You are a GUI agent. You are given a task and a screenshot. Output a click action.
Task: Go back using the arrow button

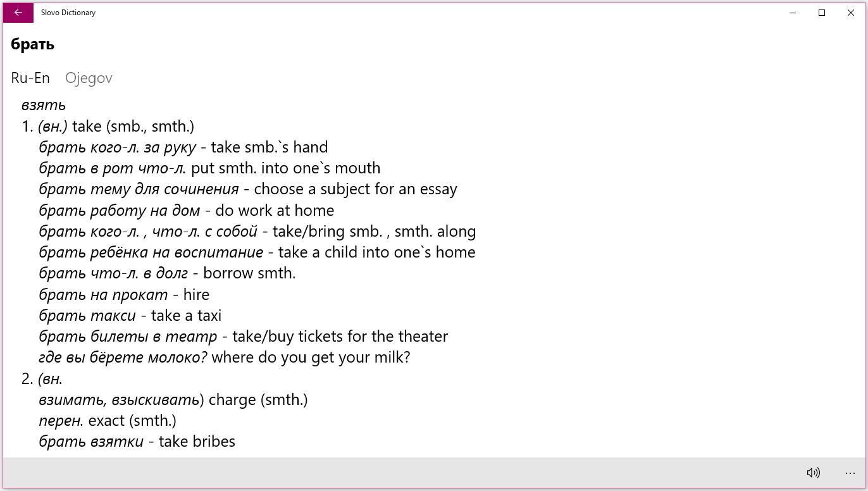(18, 13)
